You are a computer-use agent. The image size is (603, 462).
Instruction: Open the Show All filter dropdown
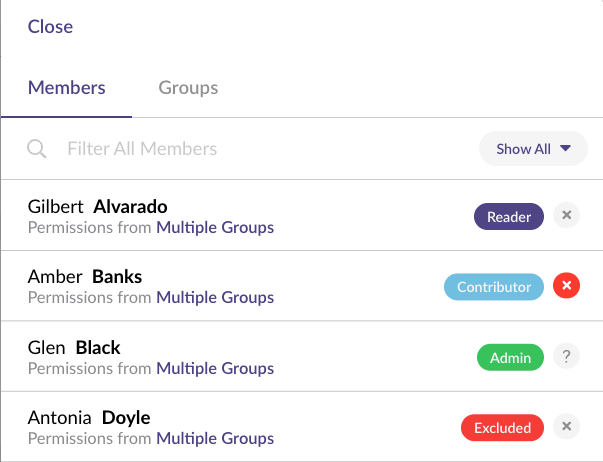[x=533, y=149]
